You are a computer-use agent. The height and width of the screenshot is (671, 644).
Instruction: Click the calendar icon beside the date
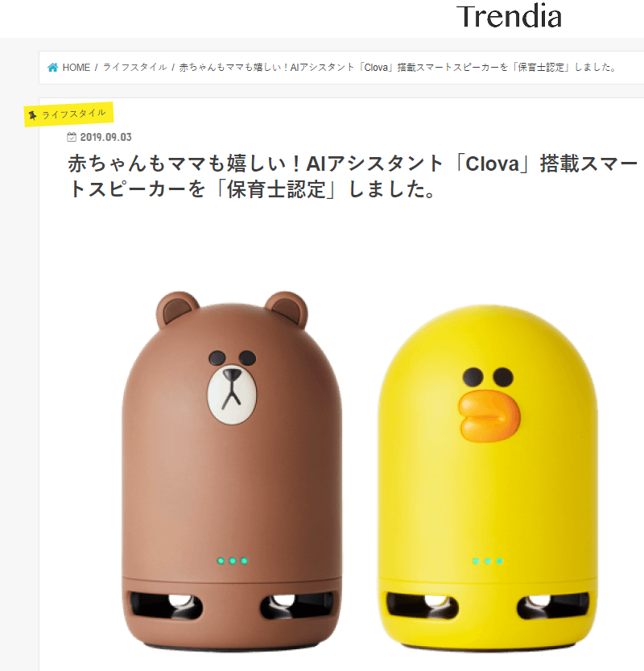72,137
